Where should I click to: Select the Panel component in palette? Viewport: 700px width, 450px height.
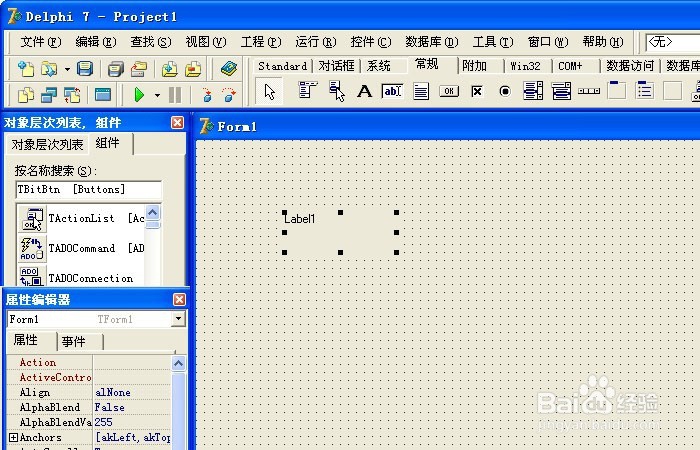[672, 91]
